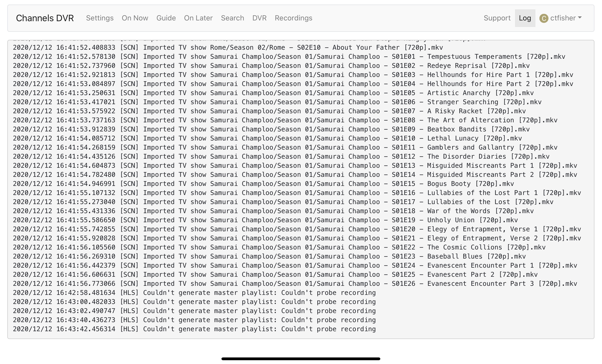Open the Settings page
This screenshot has width=602, height=364.
coord(100,18)
